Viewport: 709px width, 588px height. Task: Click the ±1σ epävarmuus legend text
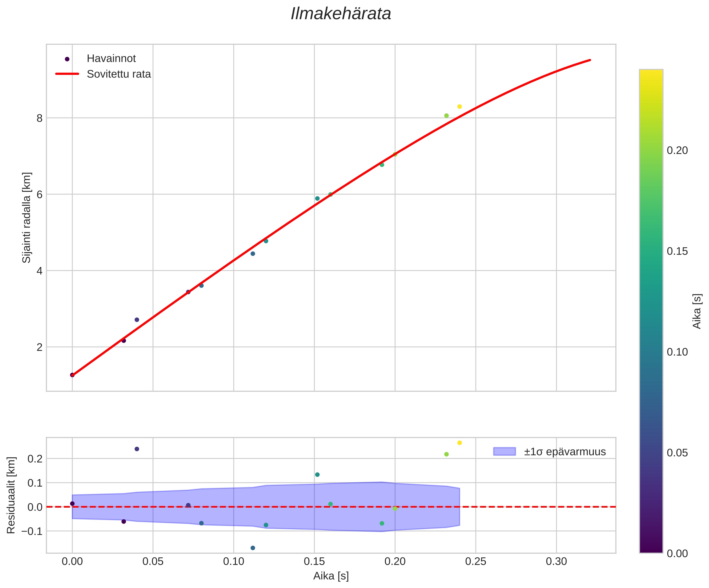(x=565, y=452)
